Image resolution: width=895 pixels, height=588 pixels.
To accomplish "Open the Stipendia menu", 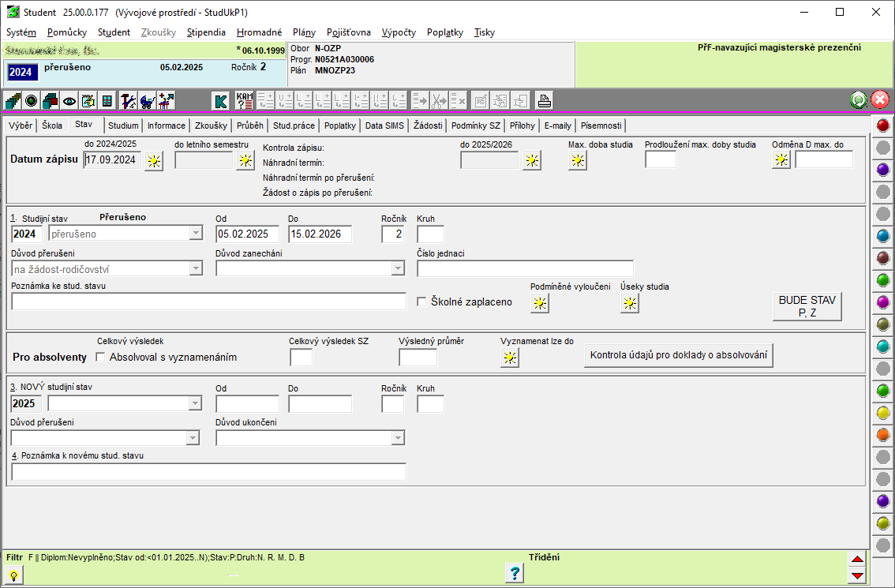I will [x=206, y=32].
